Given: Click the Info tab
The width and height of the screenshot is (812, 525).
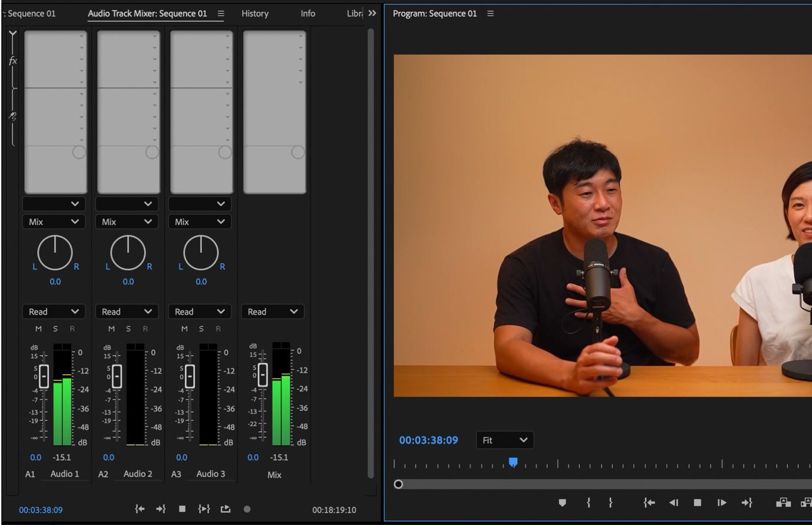Looking at the screenshot, I should pyautogui.click(x=308, y=13).
